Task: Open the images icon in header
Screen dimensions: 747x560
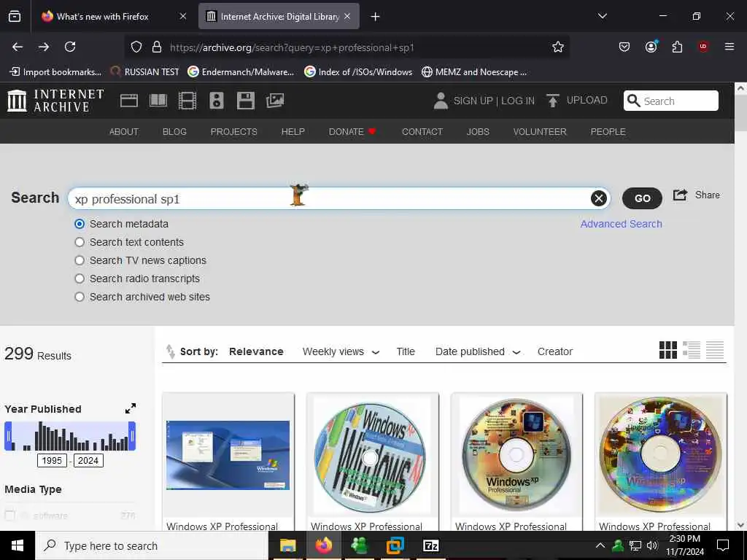Action: point(275,101)
